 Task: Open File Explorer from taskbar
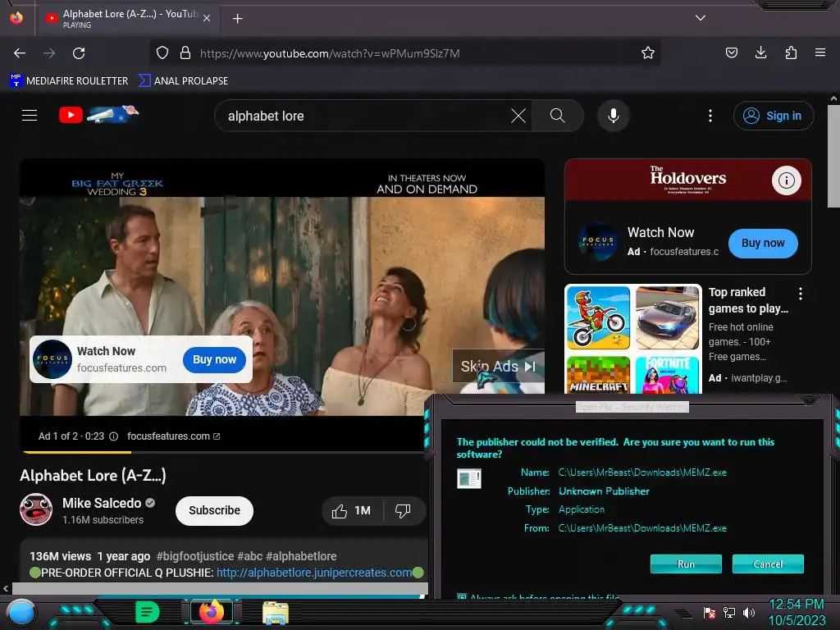point(276,613)
